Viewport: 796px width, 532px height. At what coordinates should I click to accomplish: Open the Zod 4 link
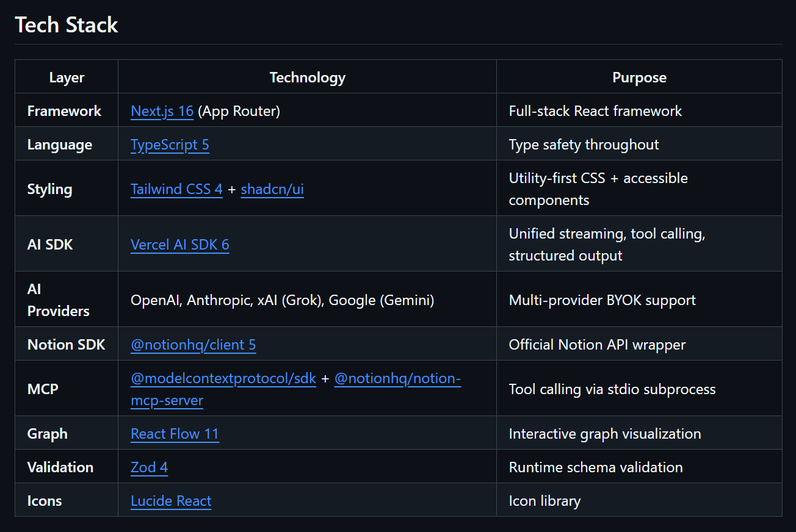pos(149,467)
